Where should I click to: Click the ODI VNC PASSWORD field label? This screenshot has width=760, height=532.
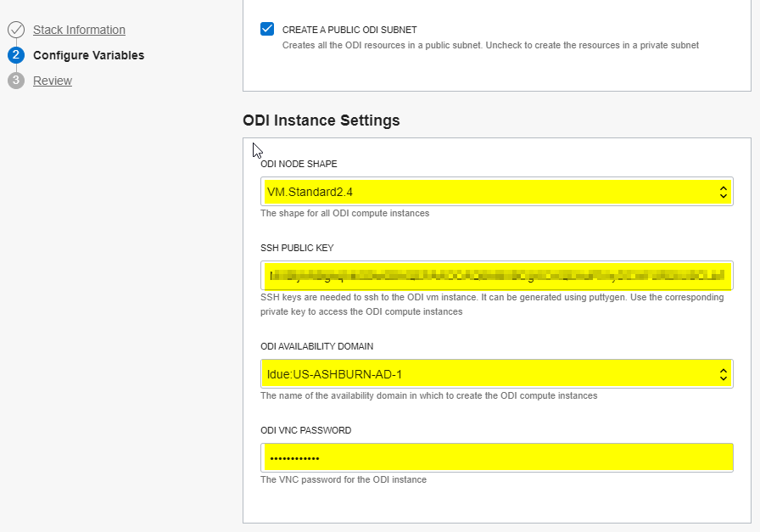pyautogui.click(x=305, y=430)
